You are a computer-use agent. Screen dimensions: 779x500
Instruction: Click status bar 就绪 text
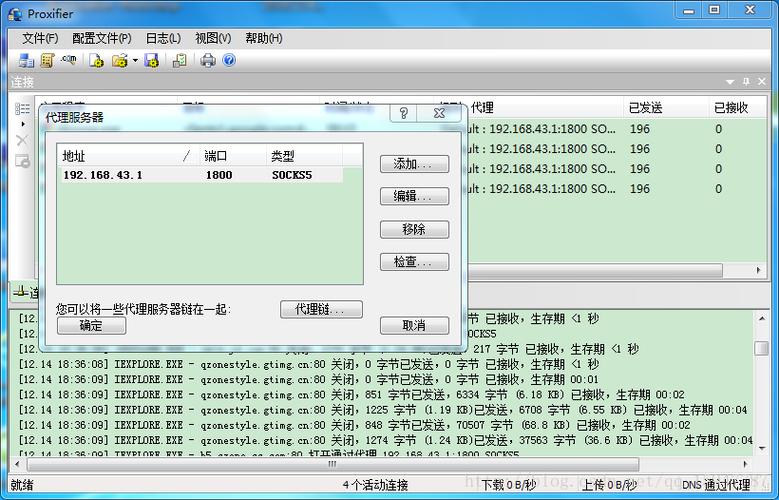(x=22, y=485)
